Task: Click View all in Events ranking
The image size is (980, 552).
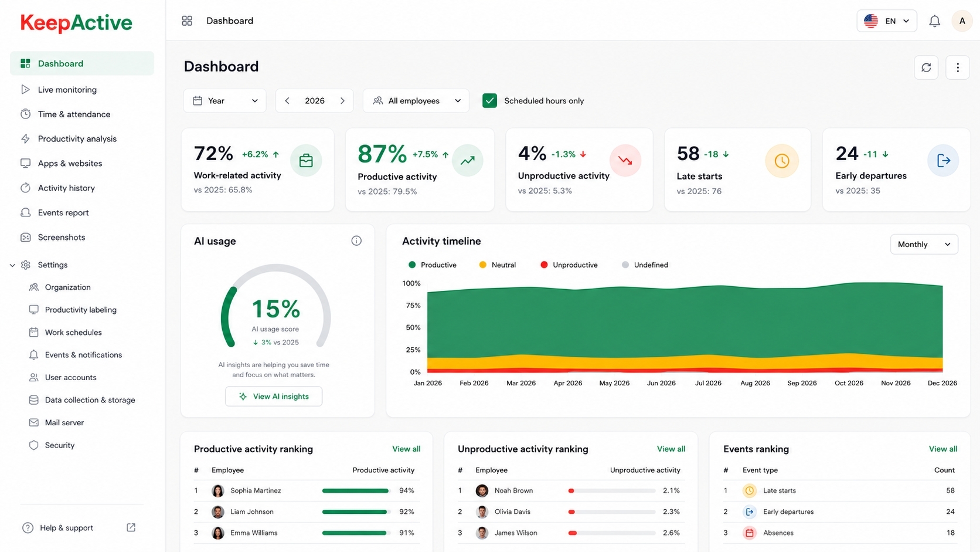Action: coord(943,449)
